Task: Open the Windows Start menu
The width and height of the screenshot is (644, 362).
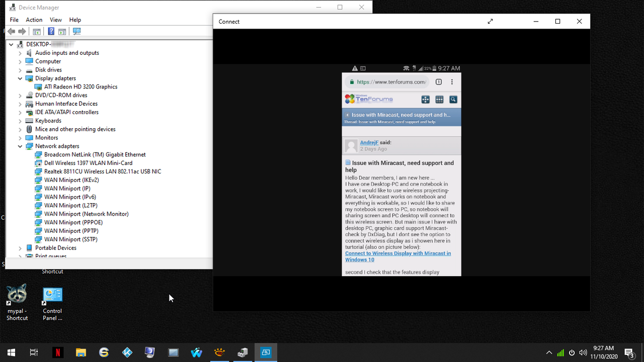Action: (11, 352)
